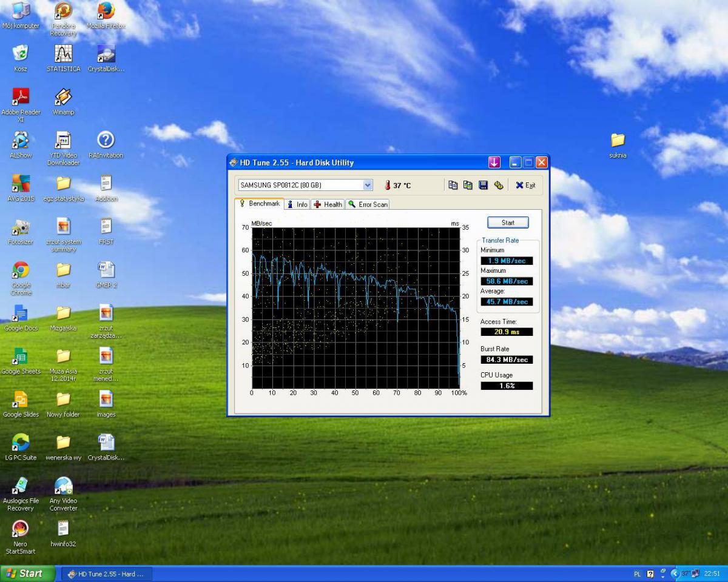Select the Winamp desktop icon

pyautogui.click(x=63, y=101)
